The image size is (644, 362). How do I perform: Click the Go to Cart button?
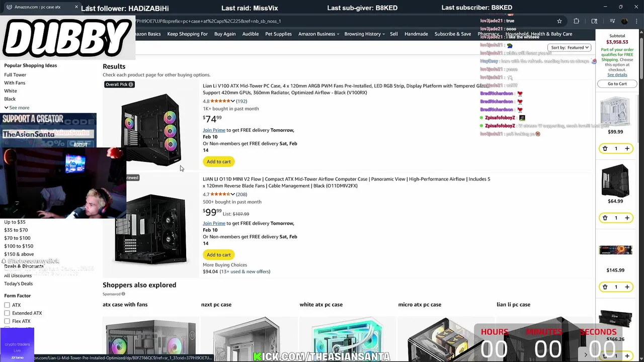tap(617, 84)
